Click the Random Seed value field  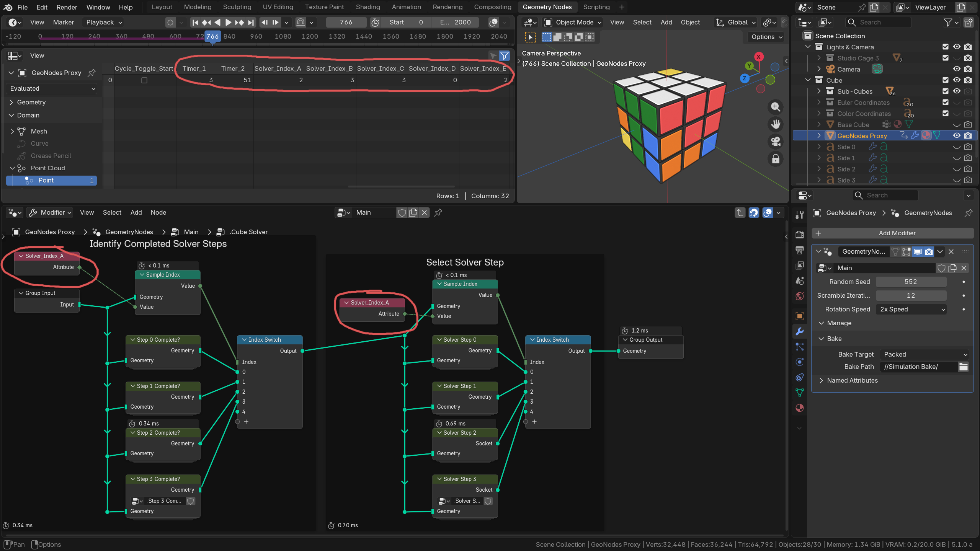point(911,282)
